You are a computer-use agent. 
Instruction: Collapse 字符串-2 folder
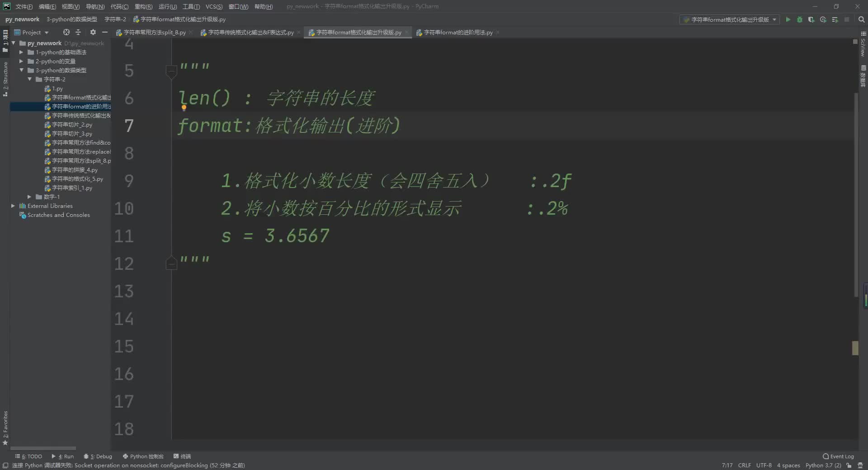[x=30, y=80]
